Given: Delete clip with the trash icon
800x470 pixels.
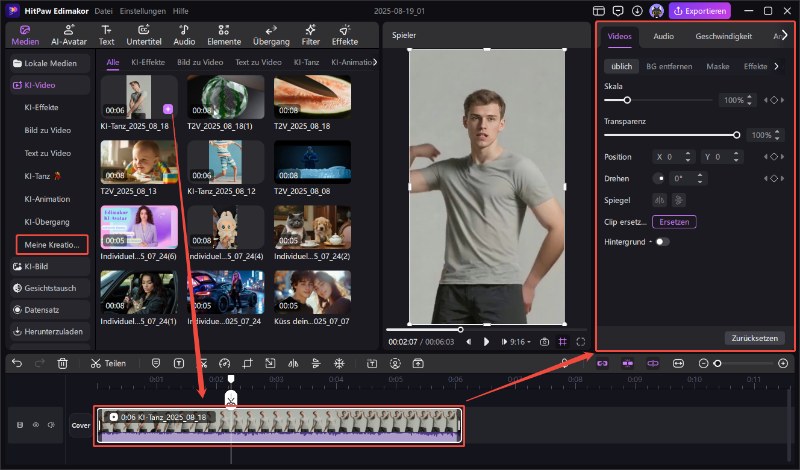Looking at the screenshot, I should tap(63, 363).
